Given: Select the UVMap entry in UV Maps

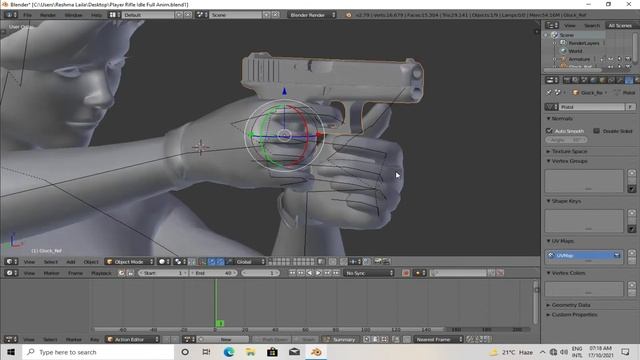Looking at the screenshot, I should point(584,256).
